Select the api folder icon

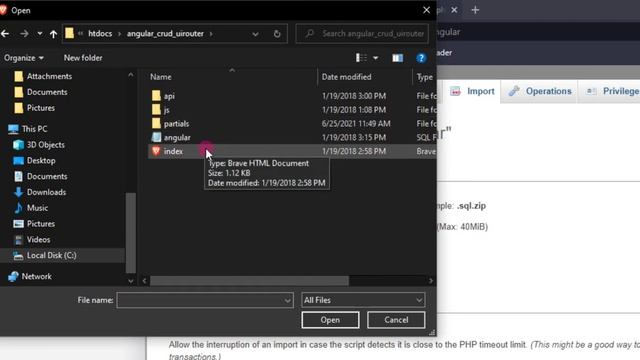pyautogui.click(x=156, y=96)
